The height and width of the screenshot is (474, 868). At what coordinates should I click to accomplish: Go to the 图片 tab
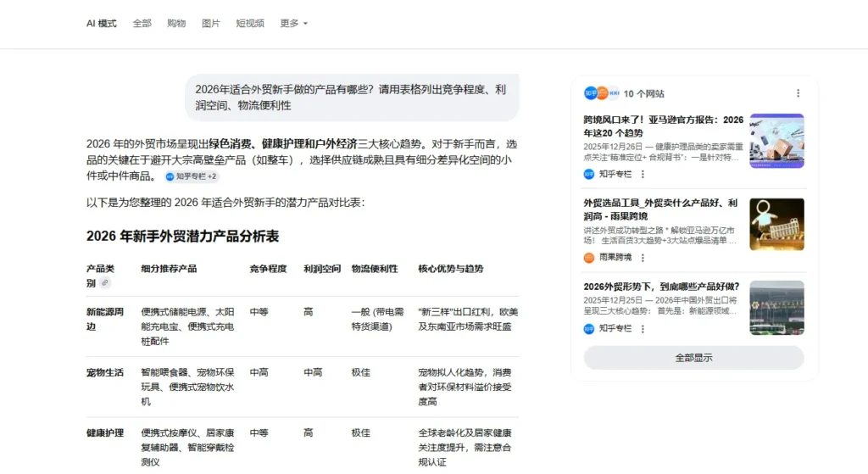click(x=211, y=23)
